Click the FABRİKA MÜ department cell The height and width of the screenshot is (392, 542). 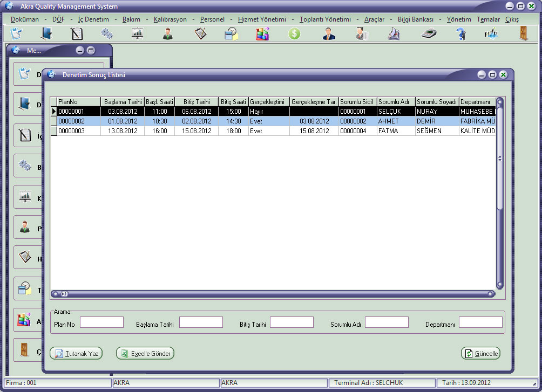[x=477, y=121]
